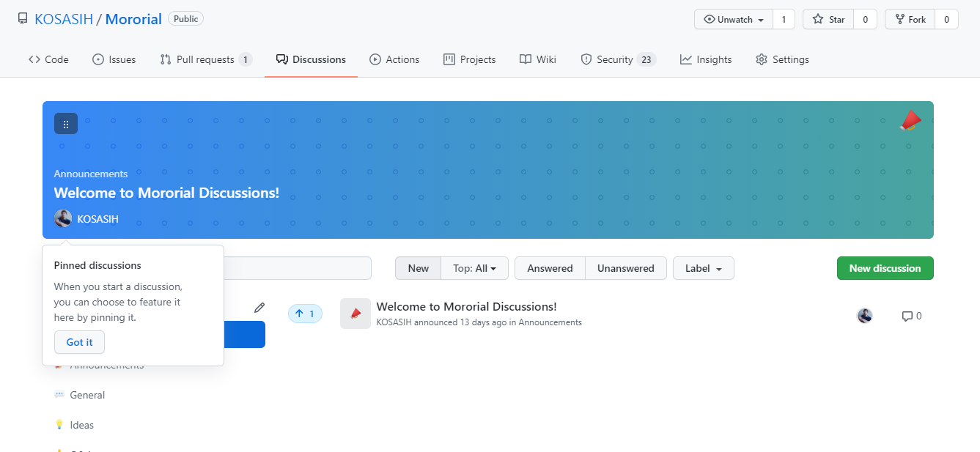Upvote the Welcome discussion
Viewport: 980px width, 452px height.
(x=305, y=314)
